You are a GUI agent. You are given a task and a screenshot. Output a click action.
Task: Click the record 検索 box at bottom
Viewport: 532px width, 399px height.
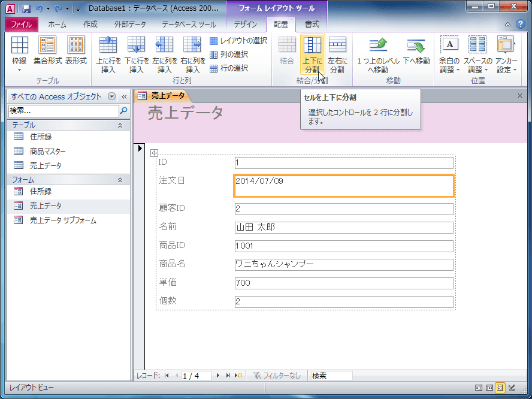pos(331,376)
